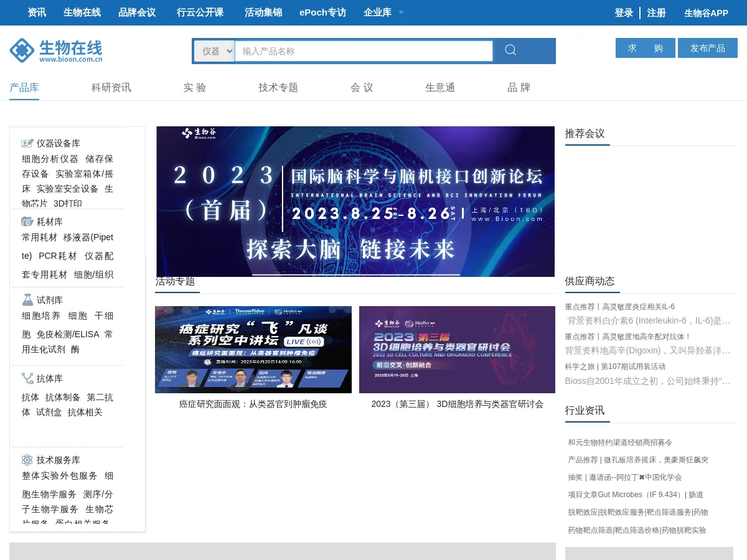Open the 注册 registration link

tap(657, 12)
